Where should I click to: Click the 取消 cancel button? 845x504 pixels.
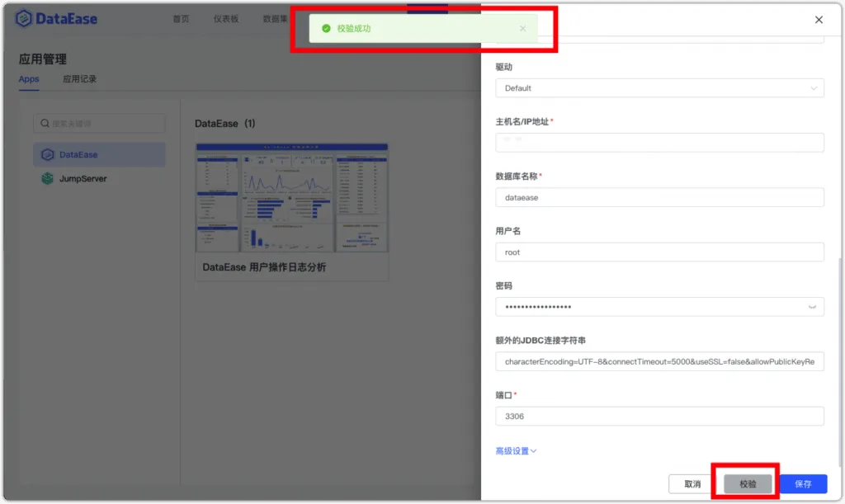(692, 483)
